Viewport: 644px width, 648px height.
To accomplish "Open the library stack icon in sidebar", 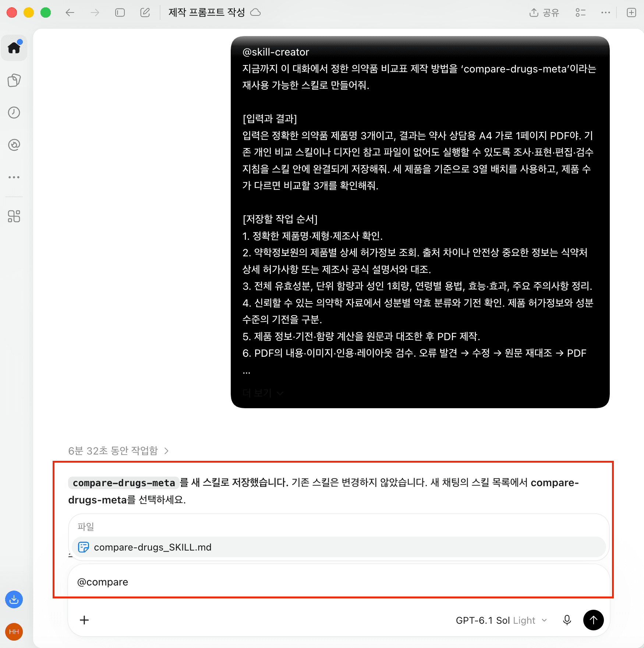I will [x=14, y=80].
